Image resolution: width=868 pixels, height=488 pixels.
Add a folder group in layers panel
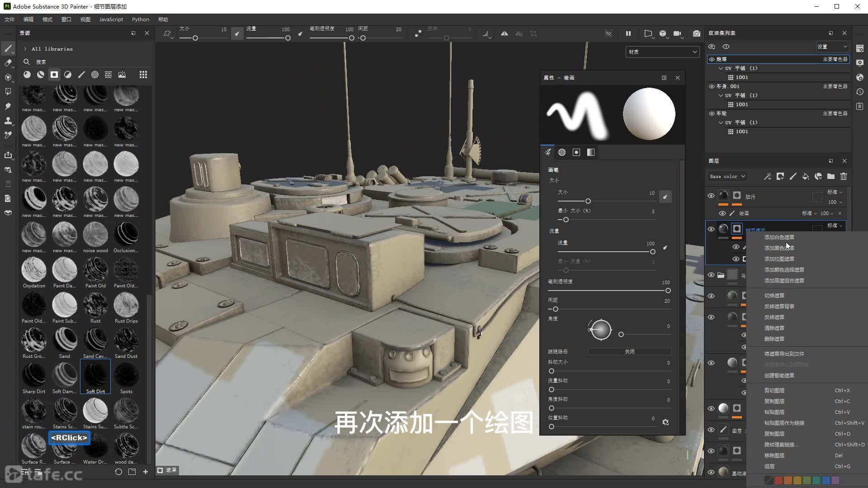pyautogui.click(x=831, y=176)
